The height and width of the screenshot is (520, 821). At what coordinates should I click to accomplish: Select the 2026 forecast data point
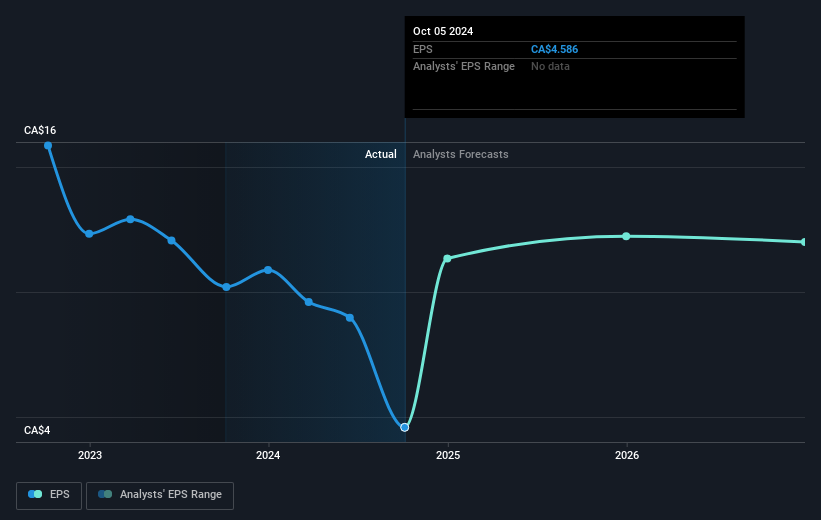click(x=626, y=236)
